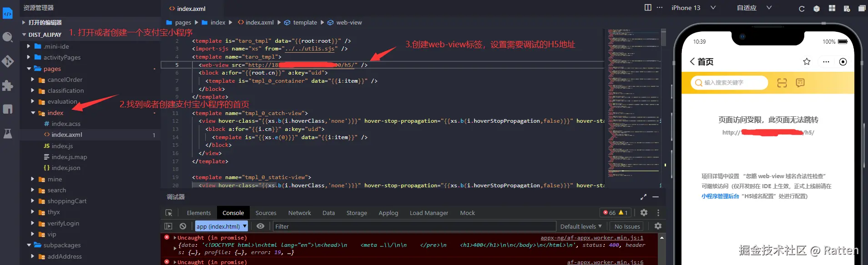Viewport: 868px width, 265px height.
Task: Click the flask test icon in activity bar
Action: click(x=8, y=134)
